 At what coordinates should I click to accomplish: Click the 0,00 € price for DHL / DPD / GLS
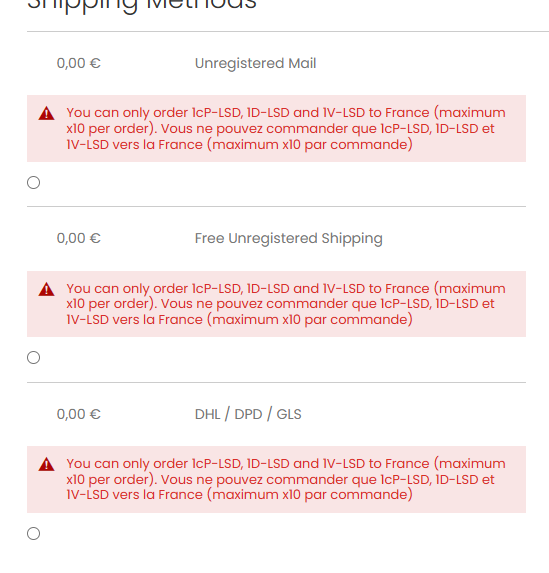79,414
